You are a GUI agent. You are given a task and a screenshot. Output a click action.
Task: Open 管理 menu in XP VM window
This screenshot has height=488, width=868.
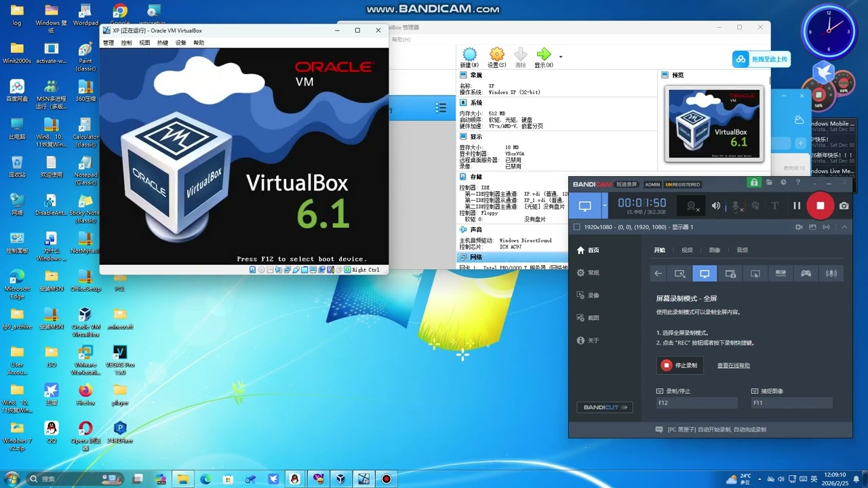[108, 43]
